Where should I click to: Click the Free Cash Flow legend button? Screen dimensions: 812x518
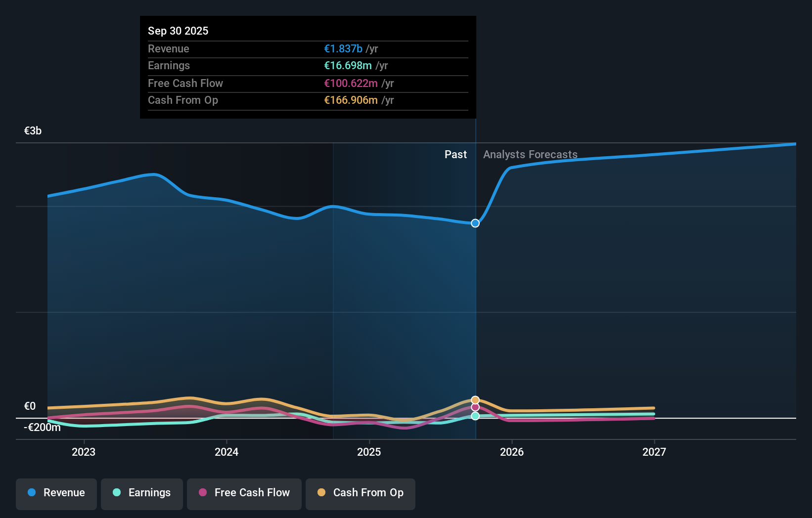click(x=244, y=493)
